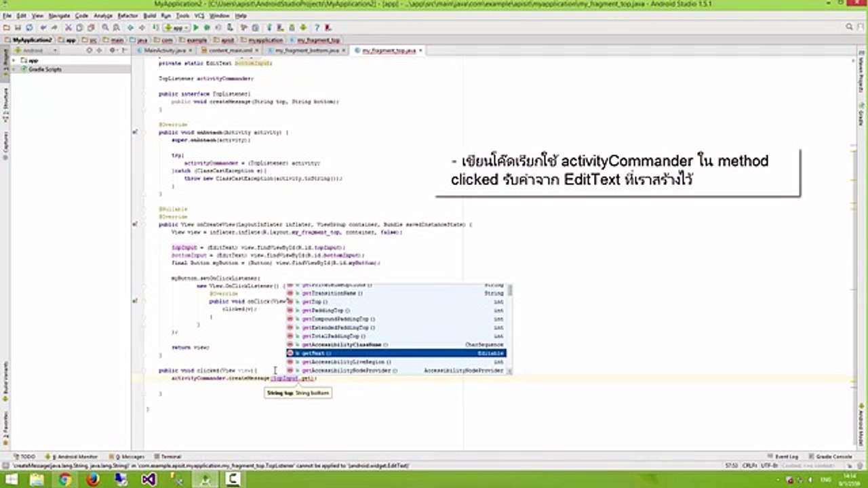Click the Cut scissors icon
This screenshot has width=868, height=488.
click(68, 28)
